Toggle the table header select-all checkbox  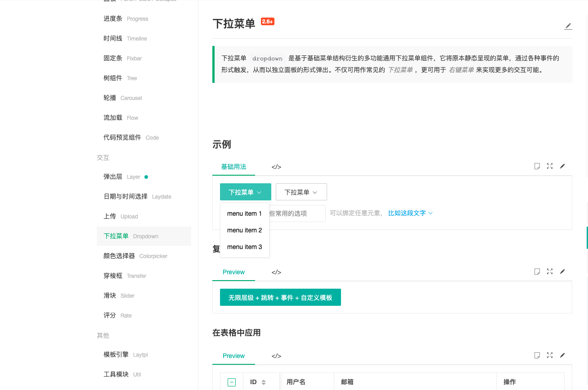[232, 382]
